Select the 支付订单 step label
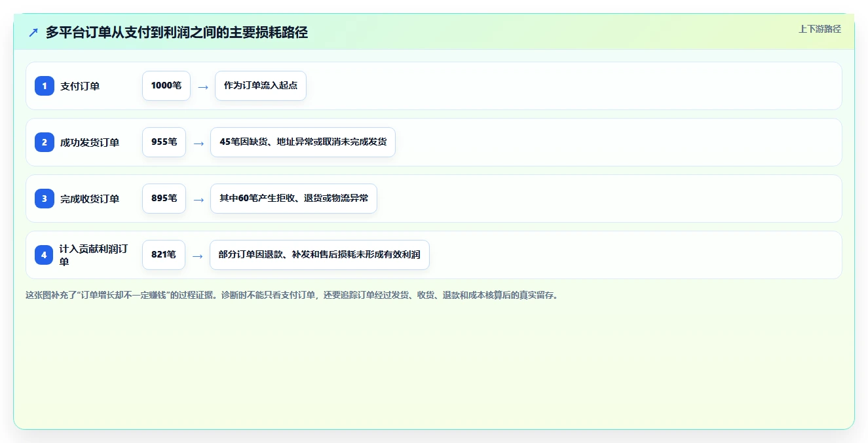The image size is (868, 443). [80, 86]
